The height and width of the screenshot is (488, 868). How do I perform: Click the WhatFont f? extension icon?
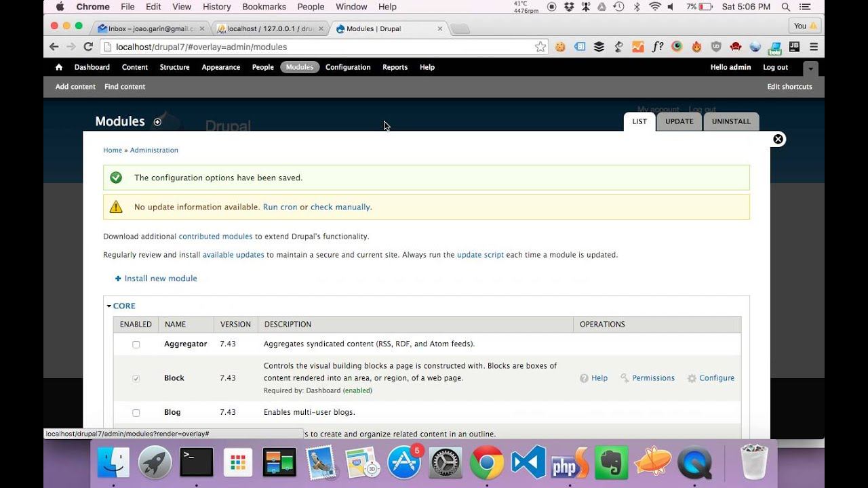(x=657, y=47)
